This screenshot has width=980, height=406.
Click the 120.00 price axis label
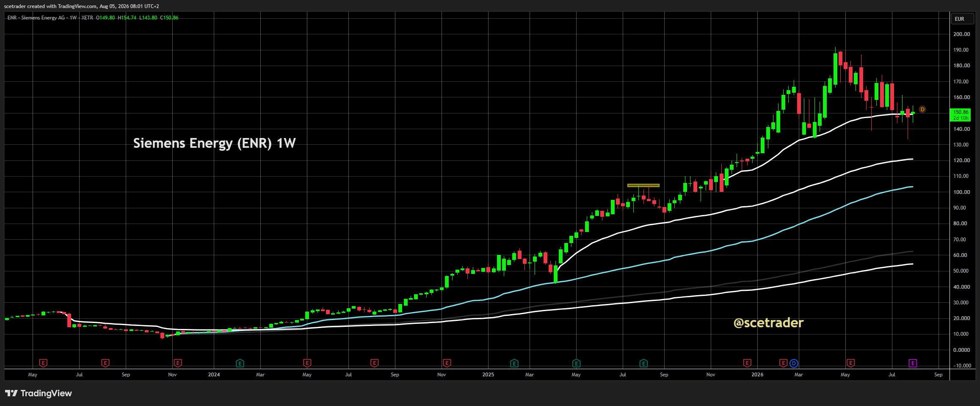961,160
